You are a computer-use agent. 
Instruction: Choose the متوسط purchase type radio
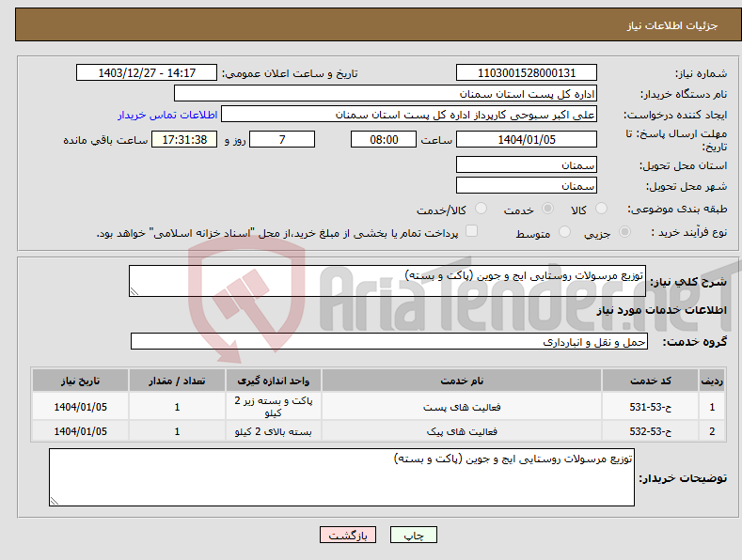pos(564,232)
